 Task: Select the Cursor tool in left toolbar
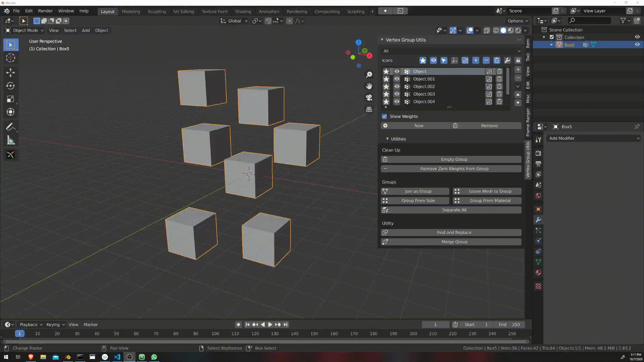10,58
